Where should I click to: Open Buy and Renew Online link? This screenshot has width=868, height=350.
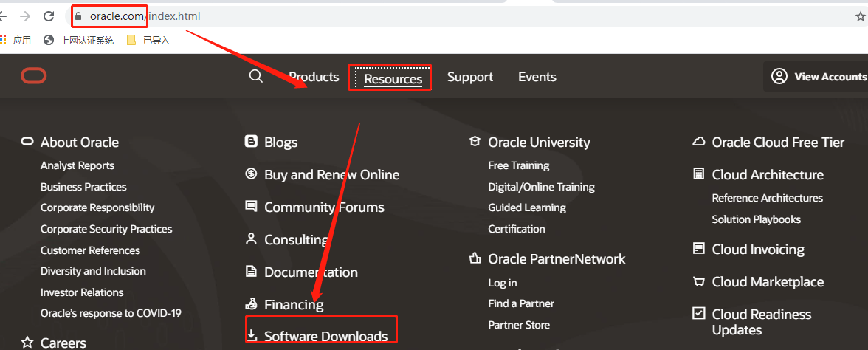point(332,175)
